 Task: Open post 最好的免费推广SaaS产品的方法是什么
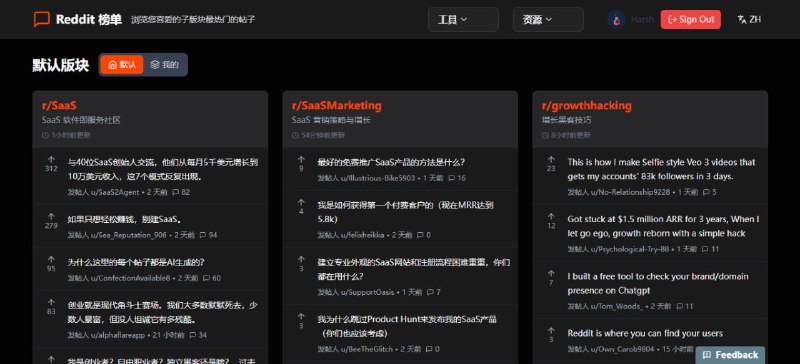click(x=391, y=162)
